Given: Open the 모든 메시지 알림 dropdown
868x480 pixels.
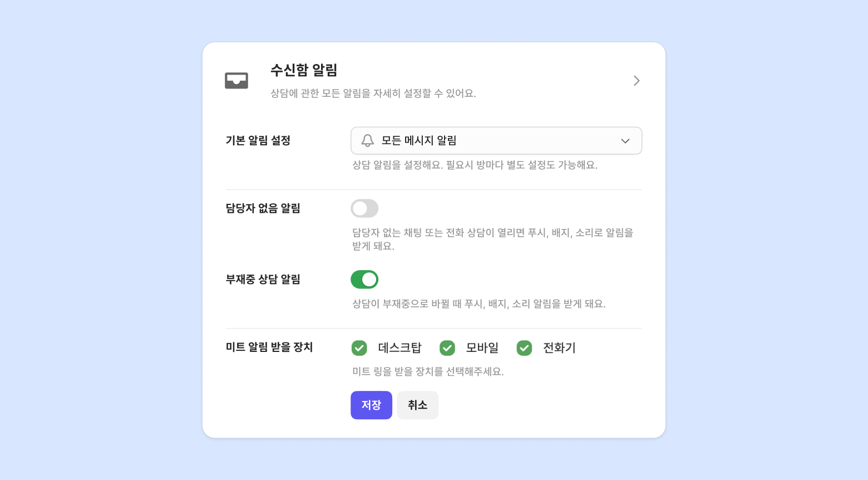Looking at the screenshot, I should 496,141.
